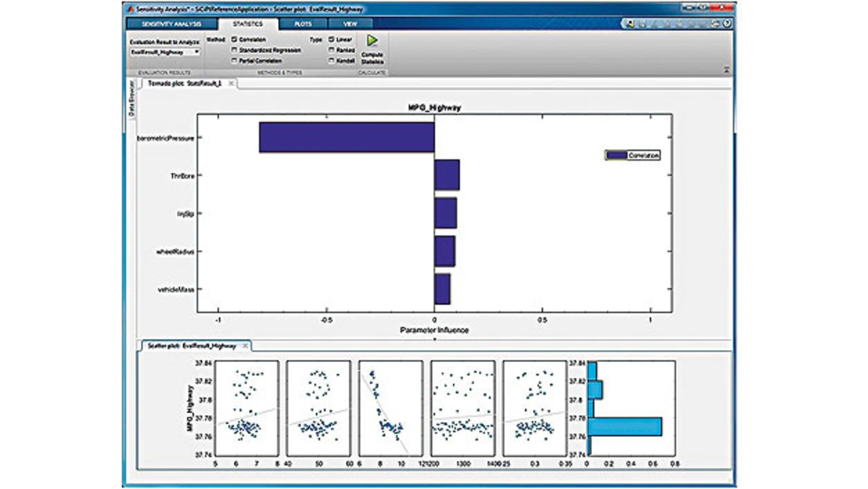Collapse the toolstrip using the minimize arrow
The width and height of the screenshot is (868, 489).
pyautogui.click(x=727, y=69)
